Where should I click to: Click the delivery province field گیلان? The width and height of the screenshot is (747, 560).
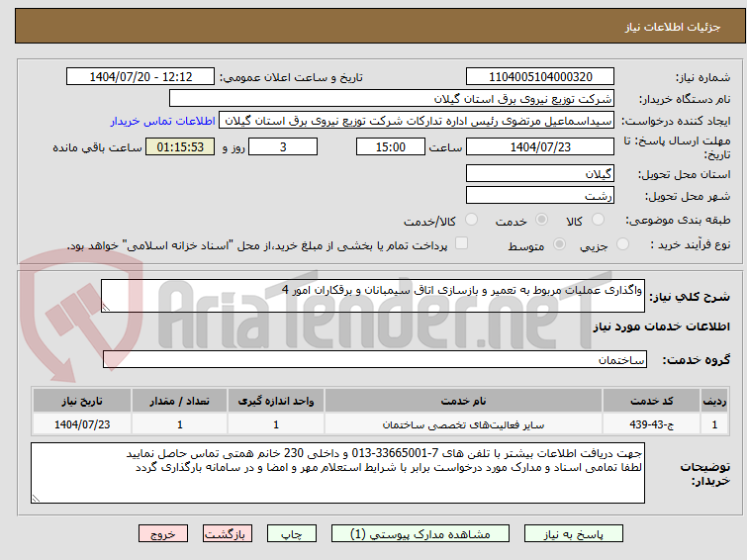pyautogui.click(x=540, y=173)
